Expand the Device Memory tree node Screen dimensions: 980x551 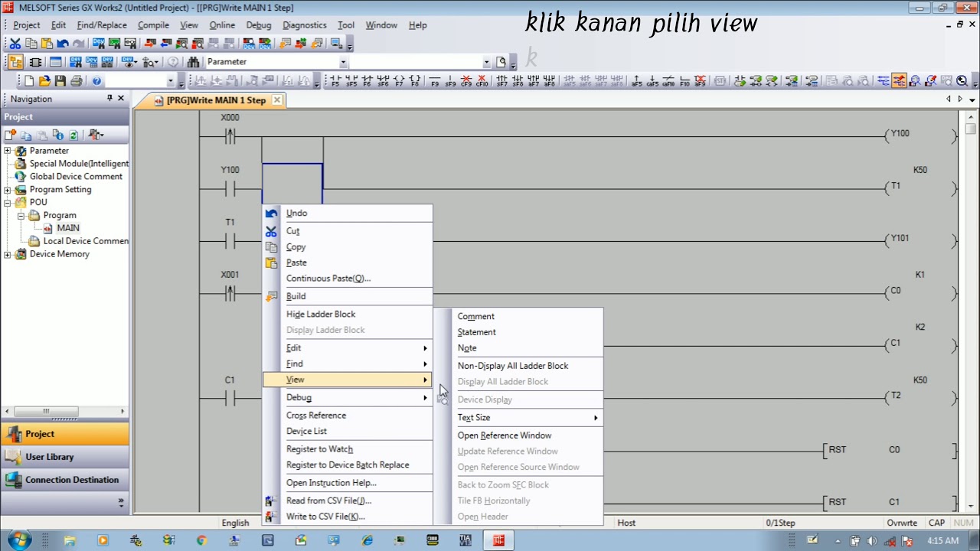8,254
